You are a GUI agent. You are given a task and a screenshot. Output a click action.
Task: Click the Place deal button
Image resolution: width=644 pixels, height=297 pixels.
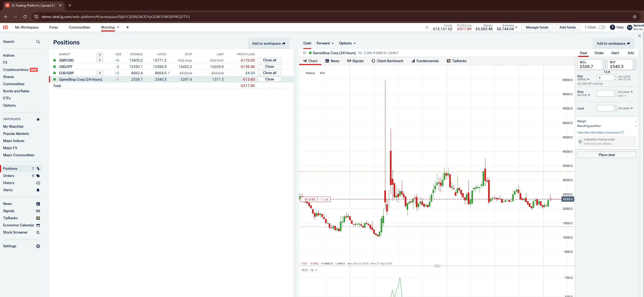click(606, 155)
